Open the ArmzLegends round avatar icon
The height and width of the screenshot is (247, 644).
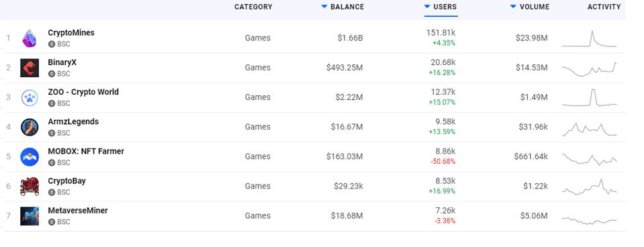(30, 128)
